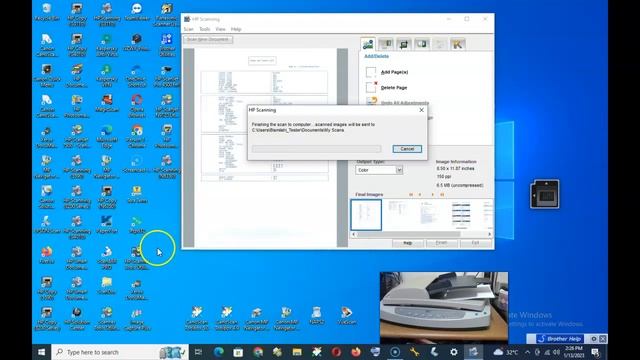Cancel the scan finishing dialog
640x360 pixels.
[x=407, y=149]
